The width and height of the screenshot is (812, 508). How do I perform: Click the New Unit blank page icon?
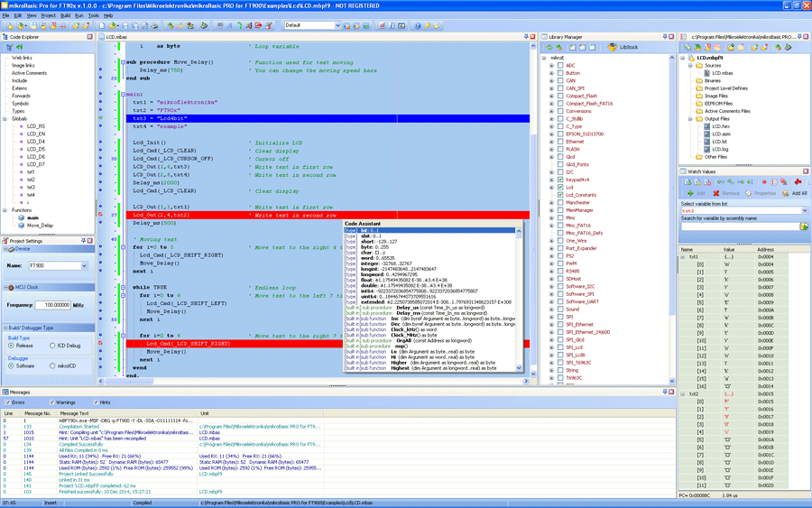coord(102,25)
